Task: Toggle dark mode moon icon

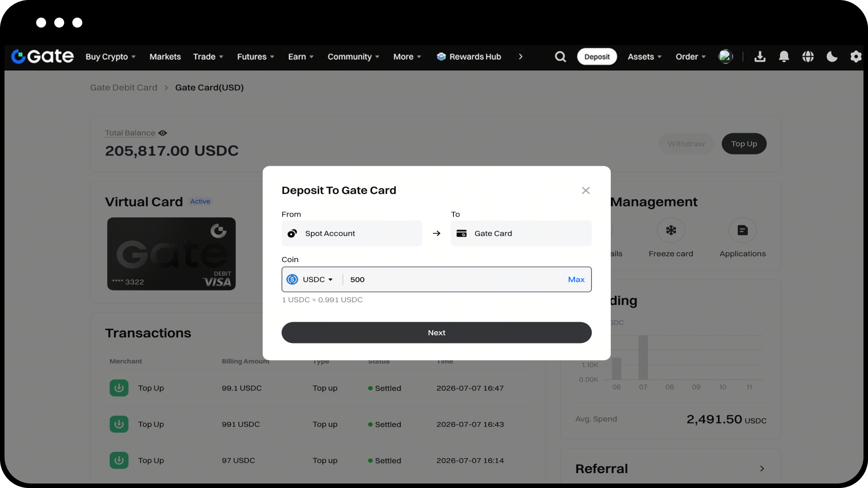Action: [832, 56]
